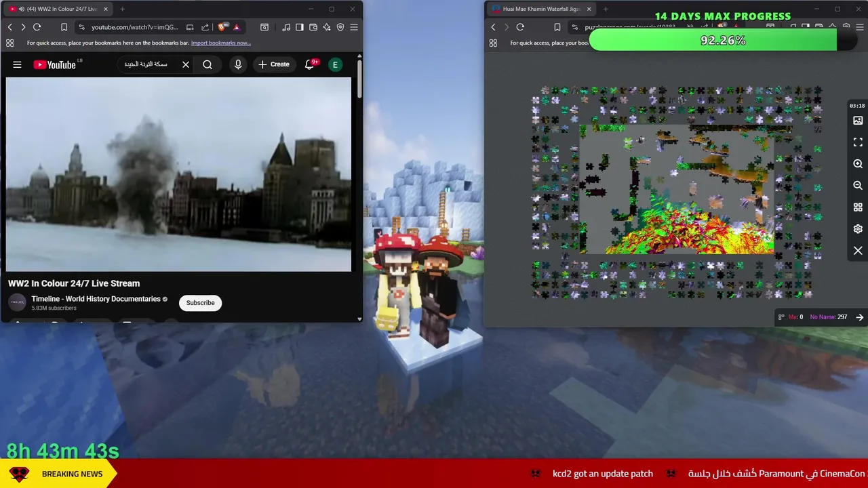Zoom in on the puzzle

coord(858,164)
